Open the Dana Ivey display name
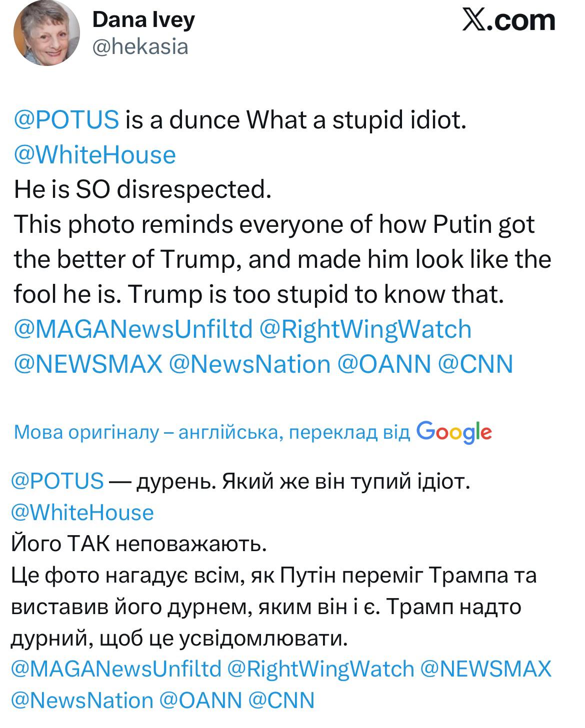Image resolution: width=585 pixels, height=728 pixels. coord(143,19)
